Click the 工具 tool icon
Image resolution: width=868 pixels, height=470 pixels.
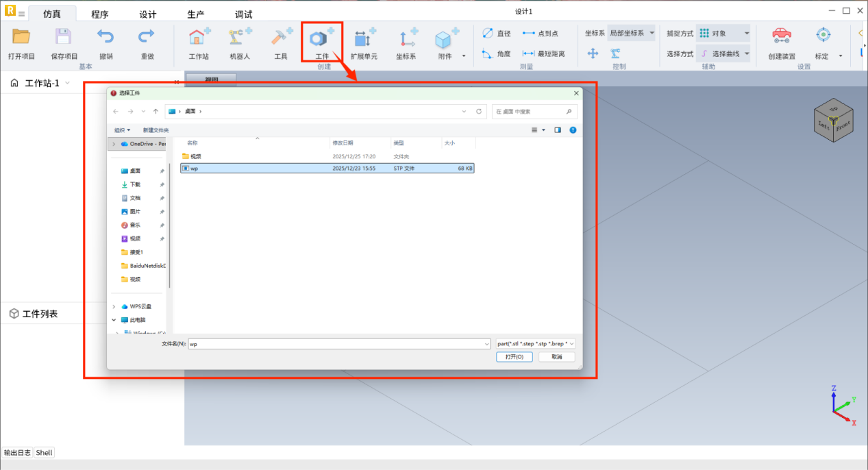(281, 38)
